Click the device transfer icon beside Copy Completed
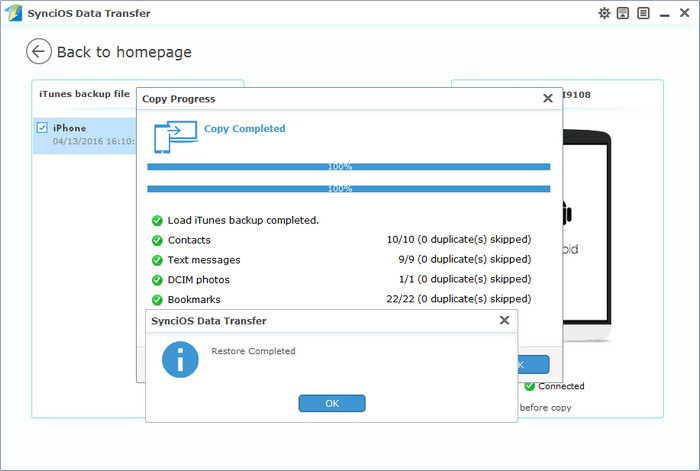 point(175,137)
